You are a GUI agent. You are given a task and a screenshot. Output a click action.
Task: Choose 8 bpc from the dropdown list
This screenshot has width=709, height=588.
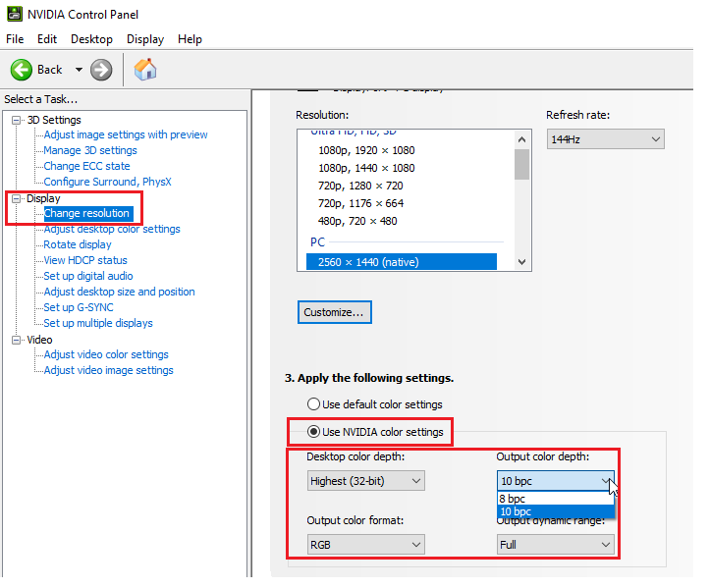coord(514,498)
